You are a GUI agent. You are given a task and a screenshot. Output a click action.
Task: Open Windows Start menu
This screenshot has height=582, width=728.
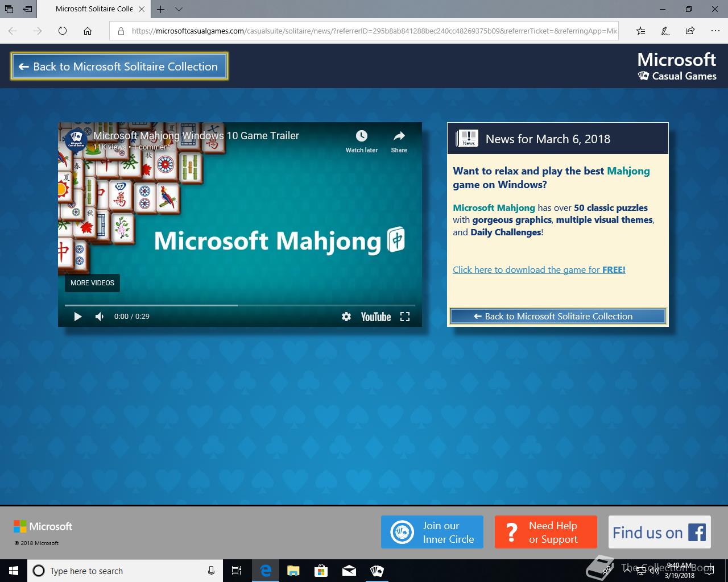(x=14, y=571)
